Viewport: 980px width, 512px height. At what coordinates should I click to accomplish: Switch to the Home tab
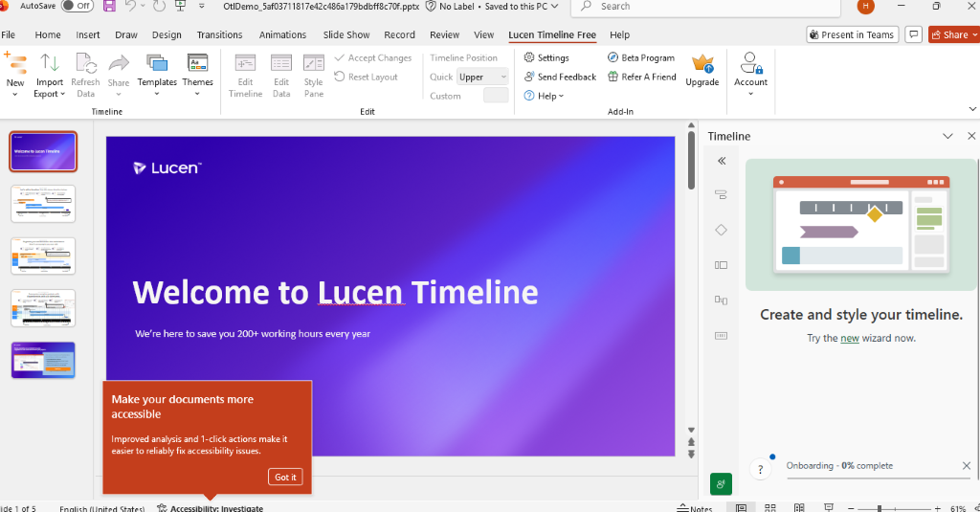48,35
